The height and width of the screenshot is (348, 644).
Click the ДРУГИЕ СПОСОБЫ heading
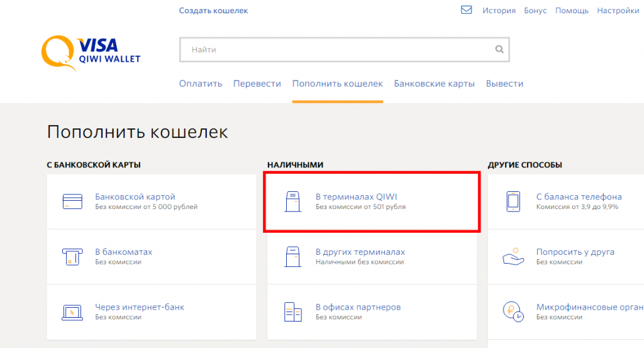click(x=525, y=165)
